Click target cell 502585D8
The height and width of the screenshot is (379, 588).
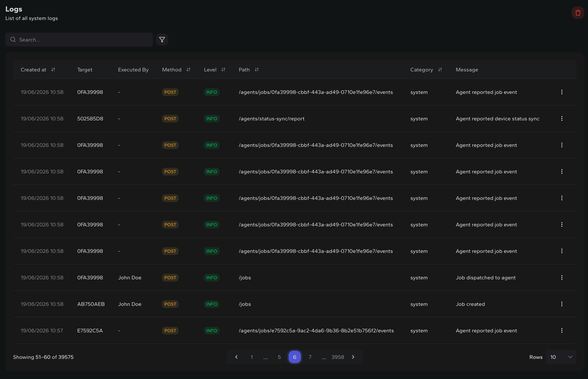(90, 119)
